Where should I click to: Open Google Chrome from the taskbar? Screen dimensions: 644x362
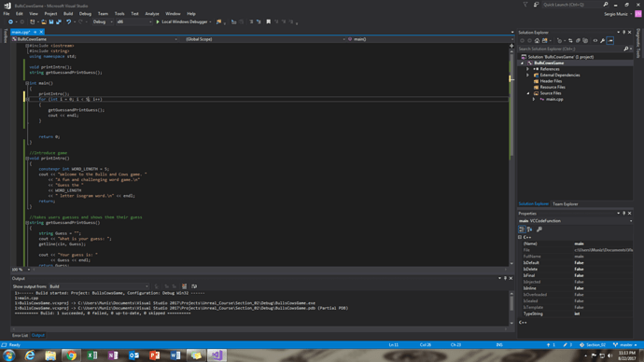click(72, 355)
